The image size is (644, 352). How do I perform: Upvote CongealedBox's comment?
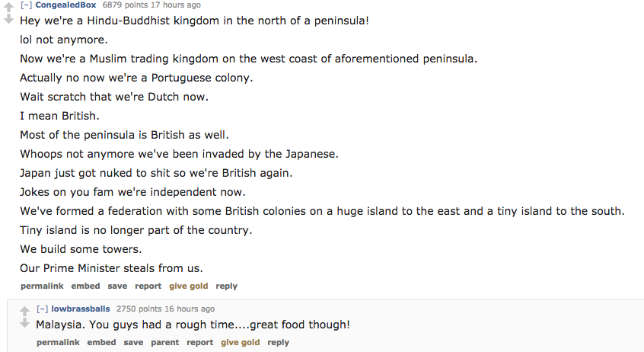click(x=9, y=6)
